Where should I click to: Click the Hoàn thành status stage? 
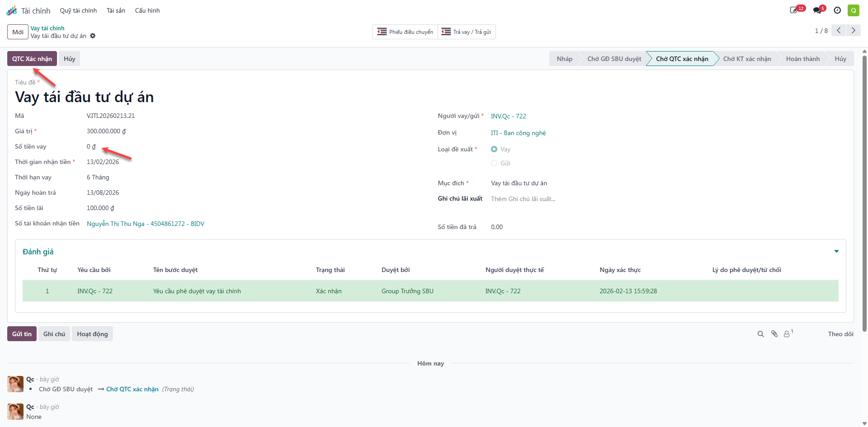tap(802, 59)
